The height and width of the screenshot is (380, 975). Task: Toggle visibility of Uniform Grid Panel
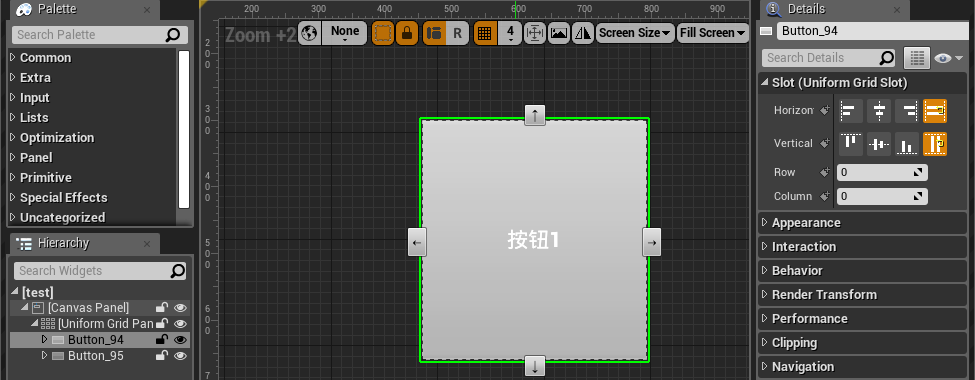pyautogui.click(x=180, y=323)
